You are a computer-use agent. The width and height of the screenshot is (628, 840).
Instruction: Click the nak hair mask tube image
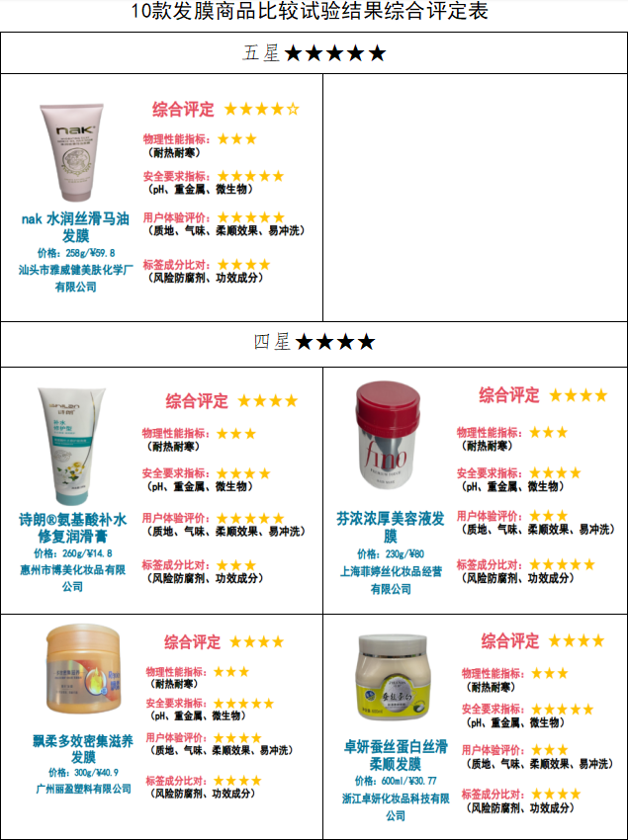pyautogui.click(x=72, y=152)
